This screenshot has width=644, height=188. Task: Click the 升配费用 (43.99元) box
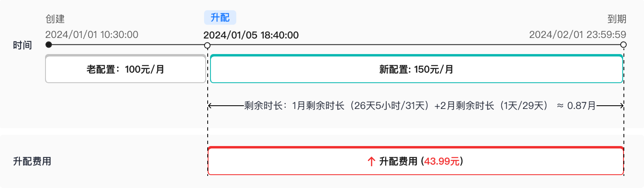pyautogui.click(x=416, y=161)
